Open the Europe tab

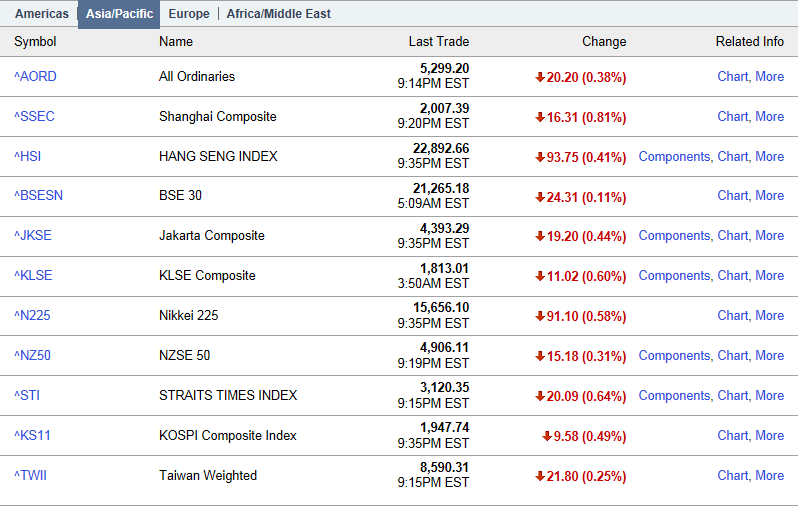[x=189, y=14]
